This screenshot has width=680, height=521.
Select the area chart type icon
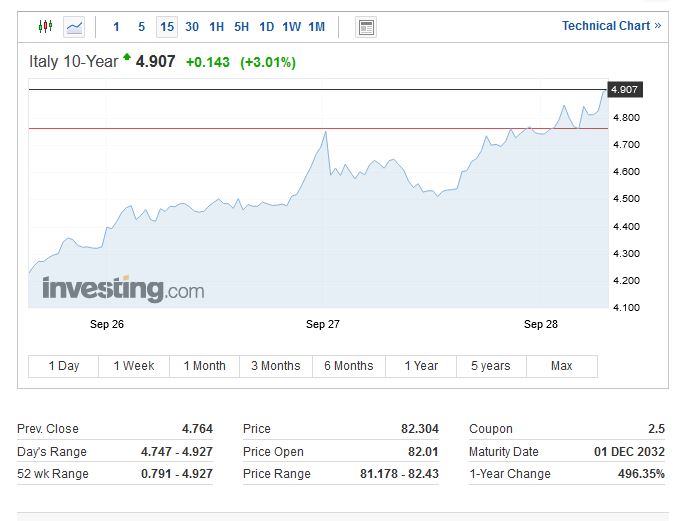pos(75,27)
